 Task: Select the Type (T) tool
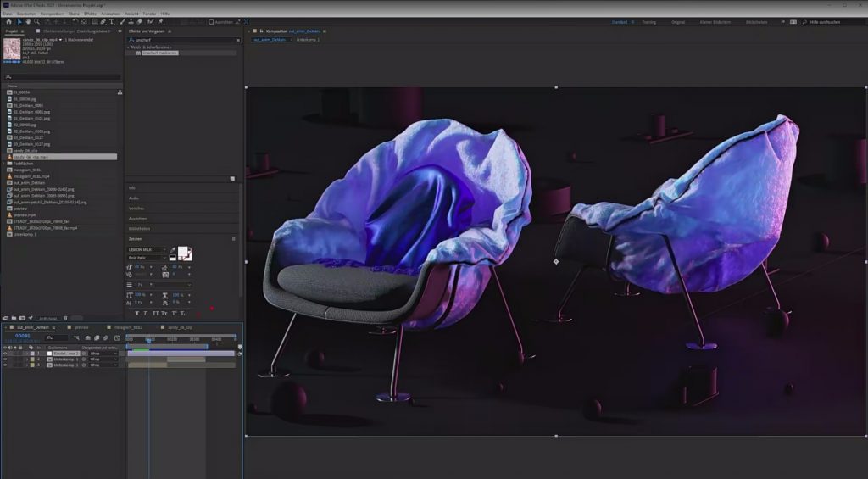[112, 22]
